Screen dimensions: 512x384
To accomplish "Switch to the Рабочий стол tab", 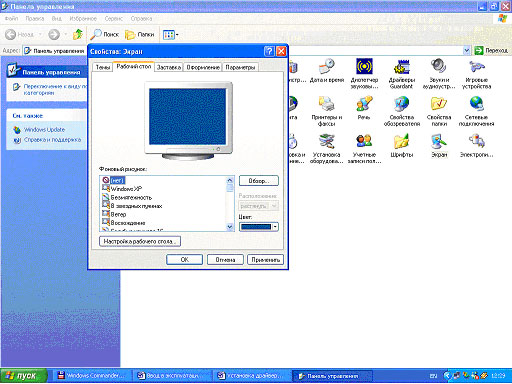I will point(134,66).
